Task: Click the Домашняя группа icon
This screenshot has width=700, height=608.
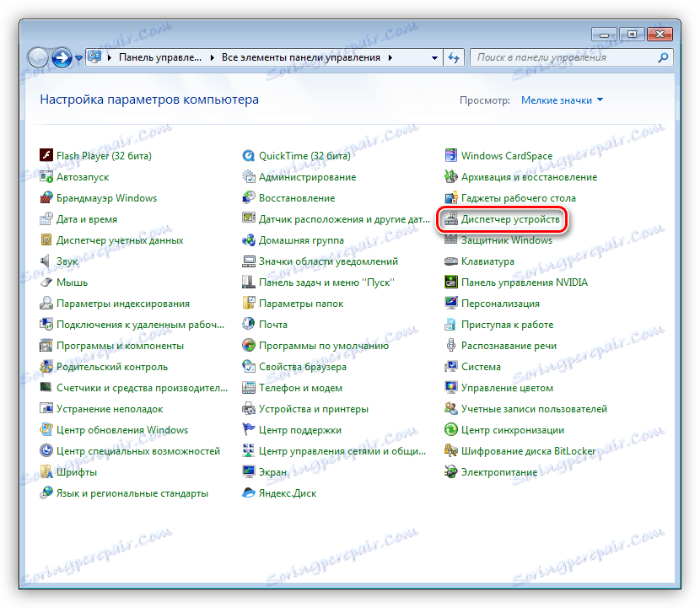Action: (x=249, y=240)
